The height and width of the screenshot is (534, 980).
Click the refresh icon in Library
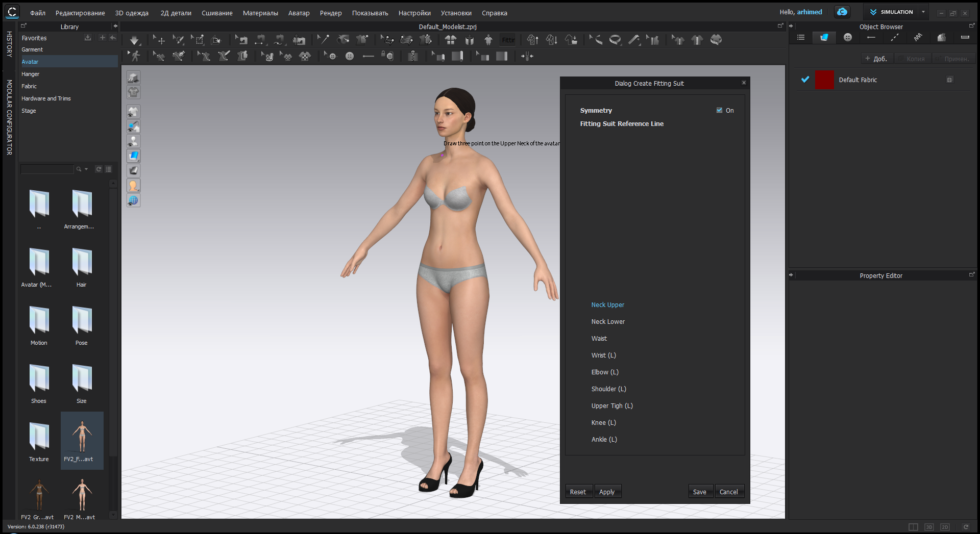coord(99,169)
